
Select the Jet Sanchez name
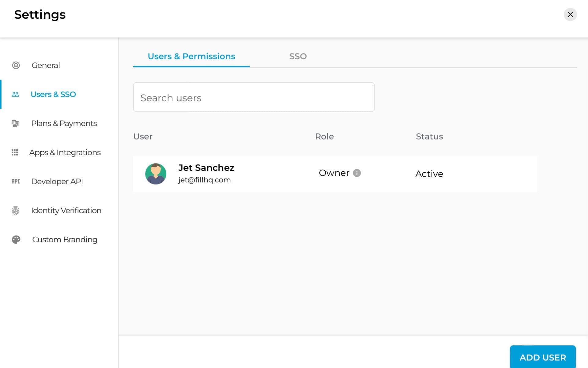click(x=206, y=168)
